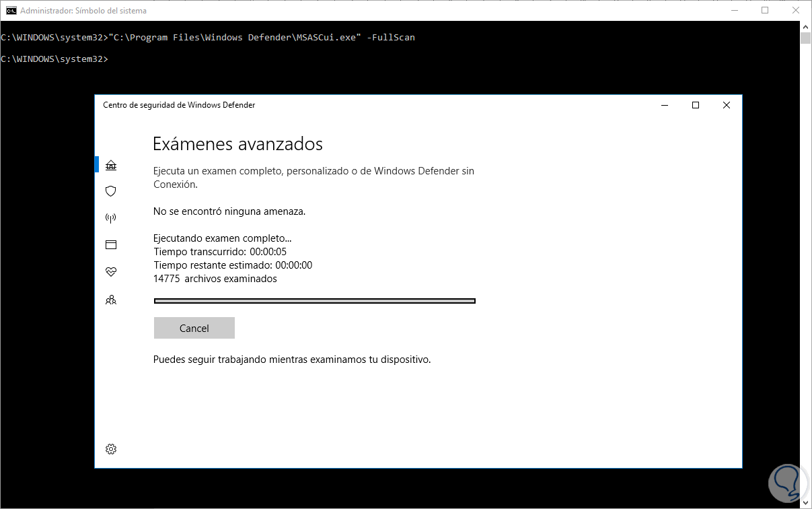Click 'Puedes seguir trabajando' message text
812x509 pixels.
(292, 360)
